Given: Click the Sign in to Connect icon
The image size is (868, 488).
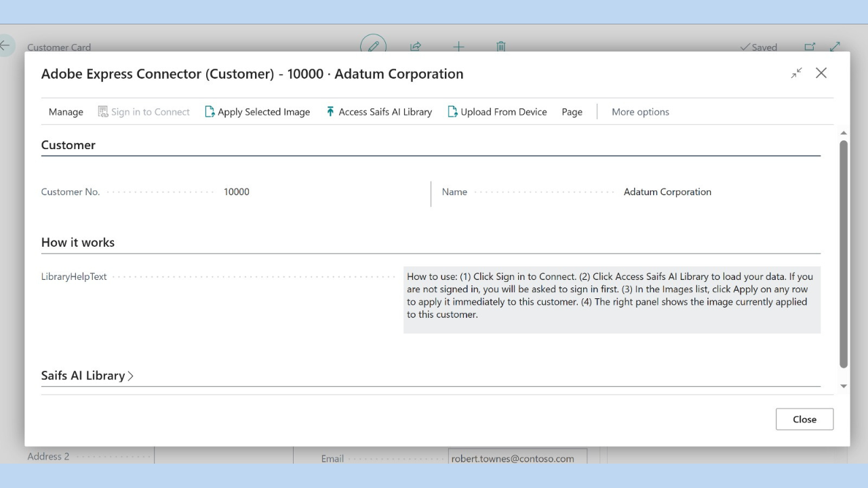Looking at the screenshot, I should coord(103,112).
